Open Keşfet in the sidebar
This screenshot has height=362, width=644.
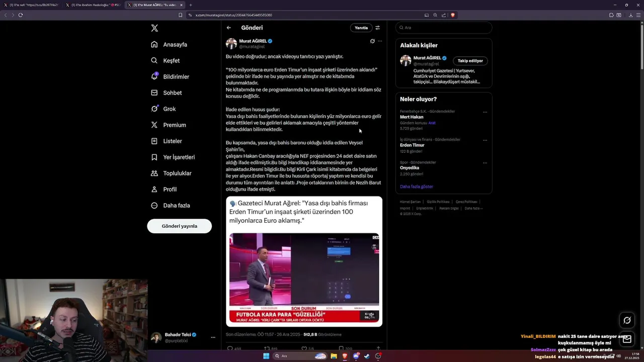click(166, 61)
